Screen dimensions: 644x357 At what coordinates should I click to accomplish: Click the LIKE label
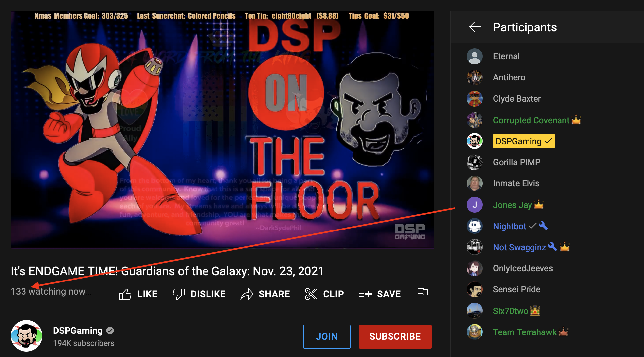(147, 294)
